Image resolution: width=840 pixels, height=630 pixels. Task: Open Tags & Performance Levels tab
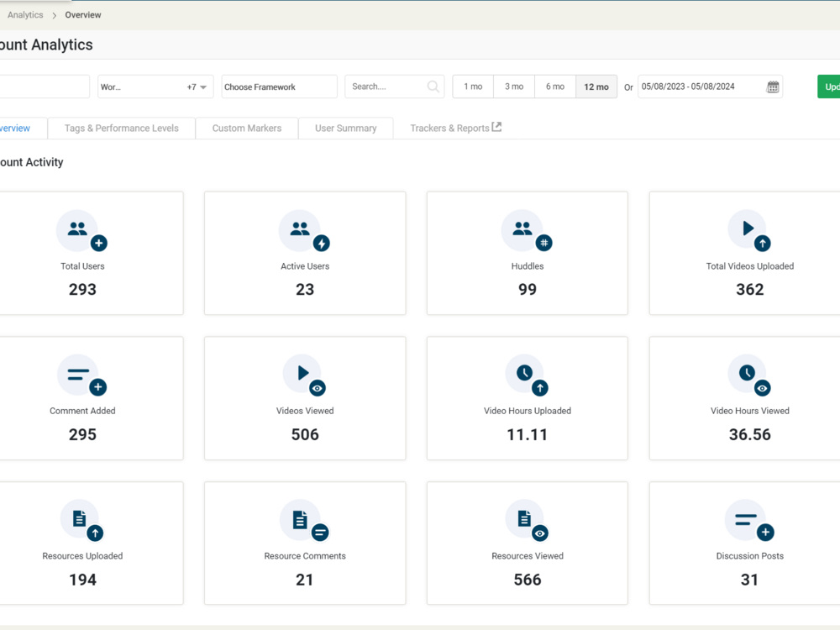point(122,128)
